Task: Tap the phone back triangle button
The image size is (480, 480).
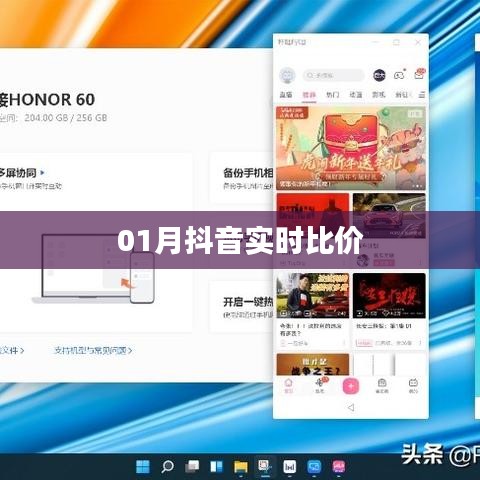Action: point(351,407)
